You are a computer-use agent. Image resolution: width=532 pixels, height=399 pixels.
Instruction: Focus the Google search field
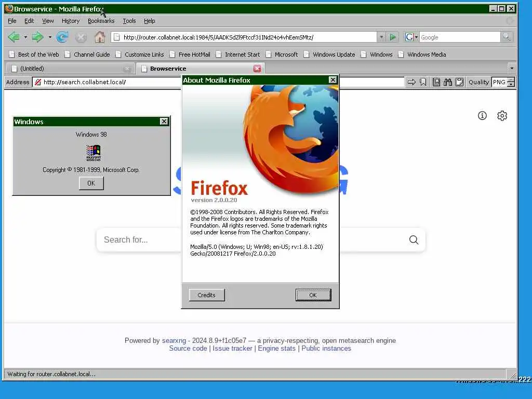[460, 37]
